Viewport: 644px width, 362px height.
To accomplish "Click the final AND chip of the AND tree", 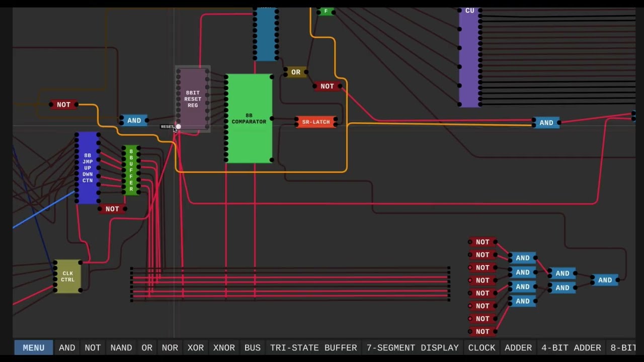I will [x=605, y=280].
